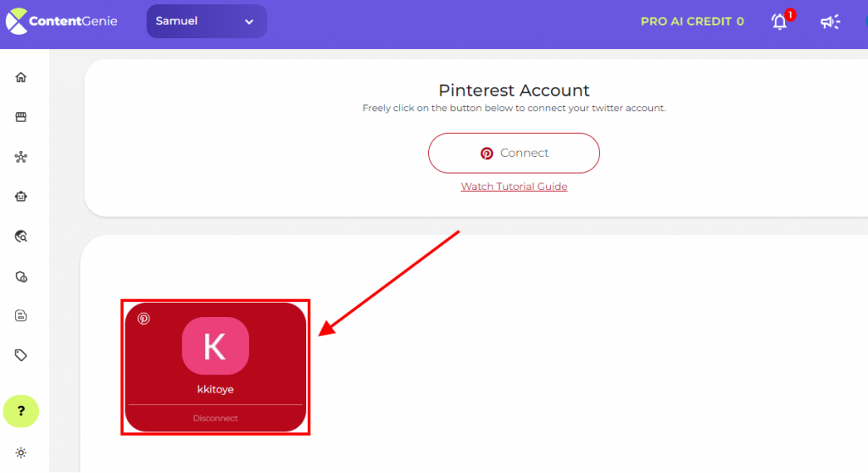Click the ContentGenie logo

pyautogui.click(x=61, y=21)
